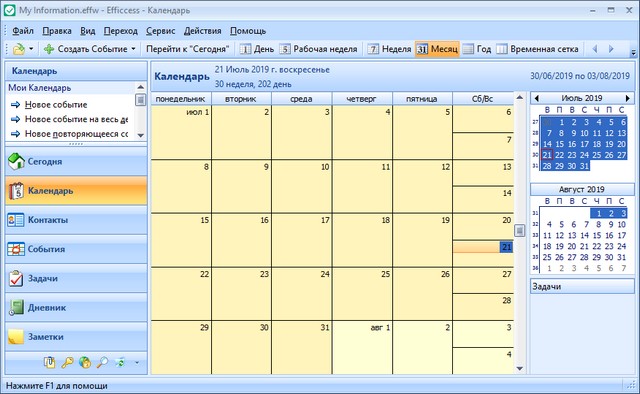The image size is (640, 394).
Task: Open the Заметки section in sidebar
Action: tap(76, 337)
